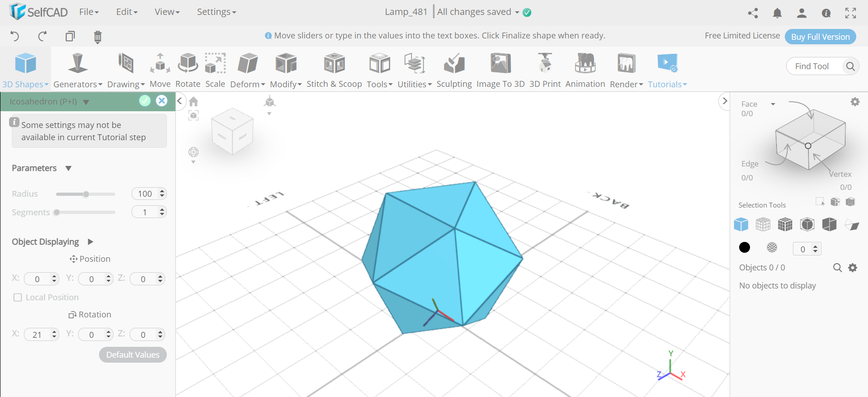This screenshot has height=397, width=868.
Task: Toggle solid plus wireframe view mode
Action: tap(785, 224)
